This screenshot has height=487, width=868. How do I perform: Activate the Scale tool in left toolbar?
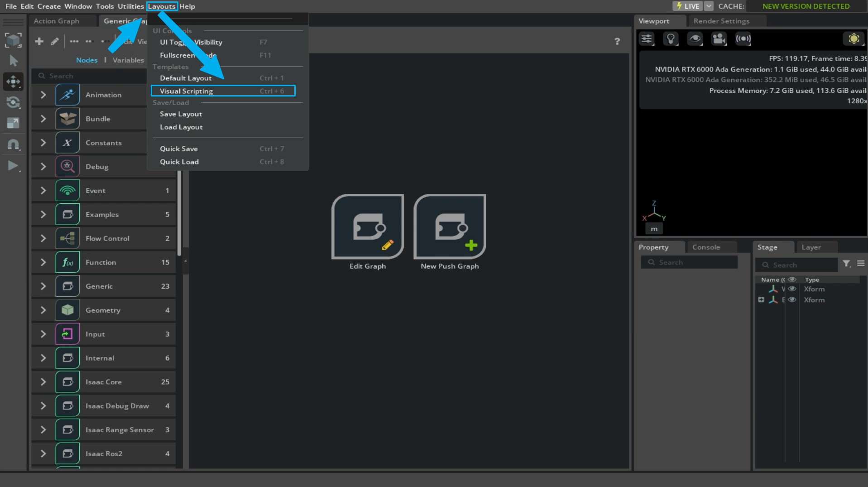(x=13, y=123)
